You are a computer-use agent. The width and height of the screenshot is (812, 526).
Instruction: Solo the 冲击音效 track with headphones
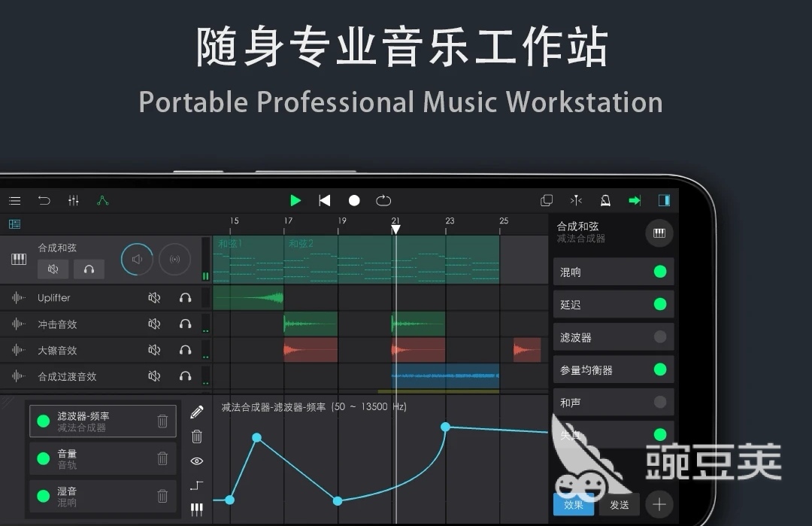[185, 324]
